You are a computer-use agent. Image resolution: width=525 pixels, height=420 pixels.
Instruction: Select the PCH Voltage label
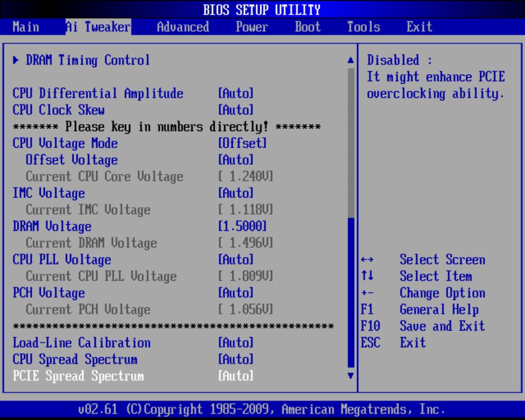(48, 293)
